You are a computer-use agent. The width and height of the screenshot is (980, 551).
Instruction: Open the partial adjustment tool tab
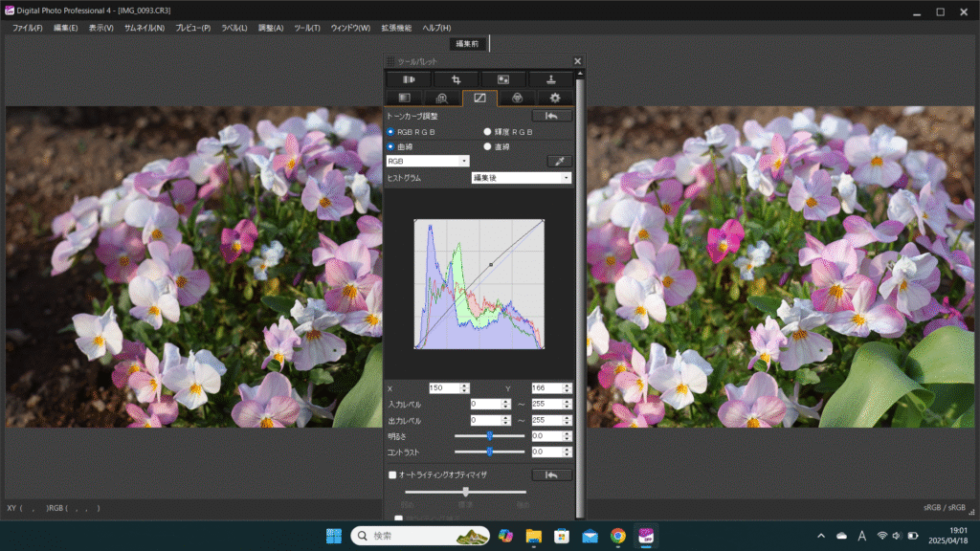coord(503,79)
